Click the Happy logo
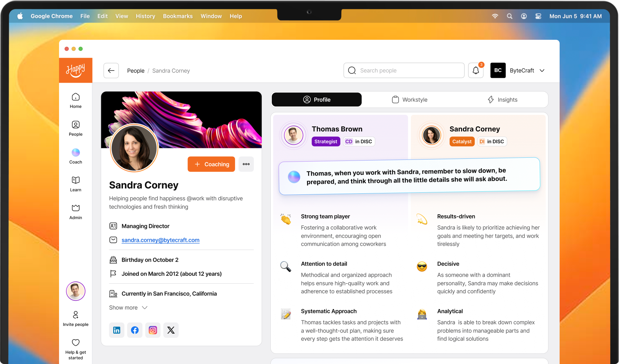This screenshot has height=364, width=619. click(x=75, y=70)
